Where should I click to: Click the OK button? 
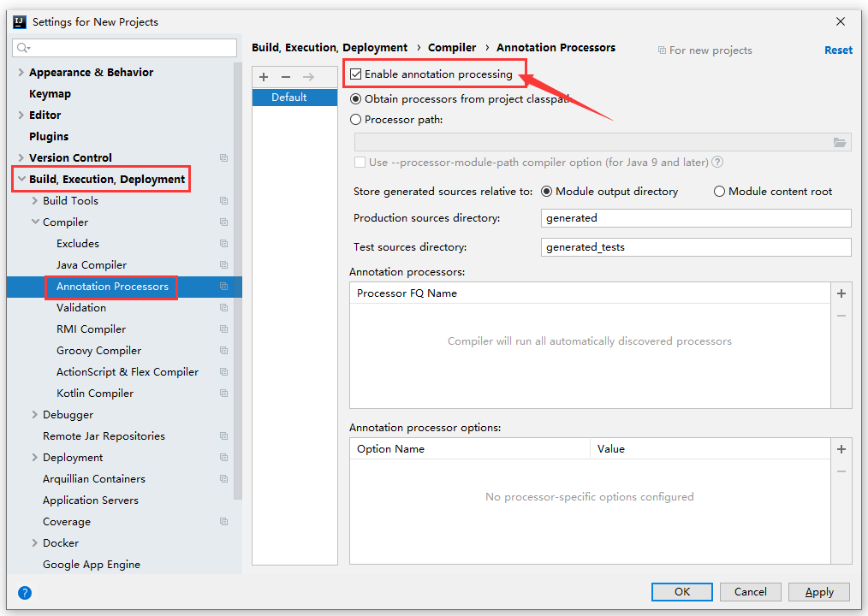click(682, 592)
